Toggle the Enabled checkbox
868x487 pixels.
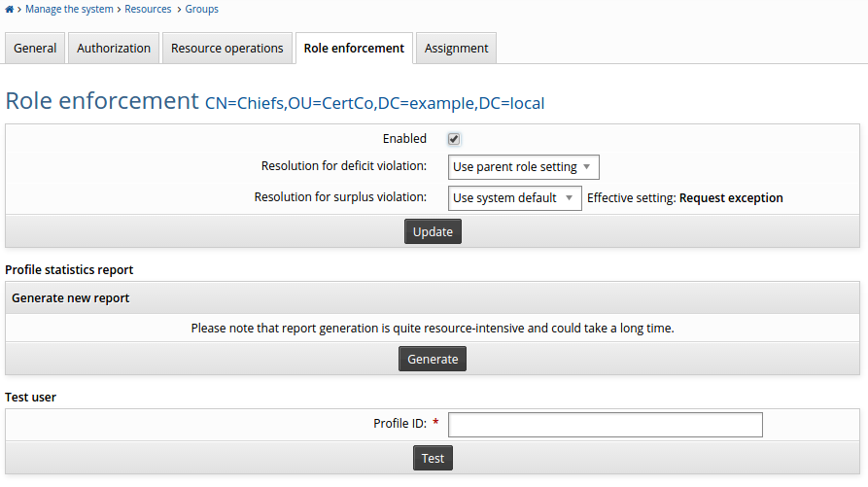454,139
